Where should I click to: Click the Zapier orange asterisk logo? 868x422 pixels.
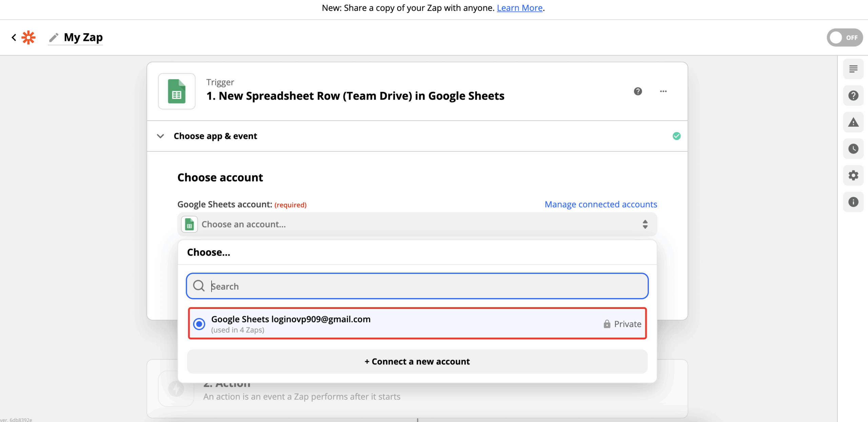[x=28, y=37]
